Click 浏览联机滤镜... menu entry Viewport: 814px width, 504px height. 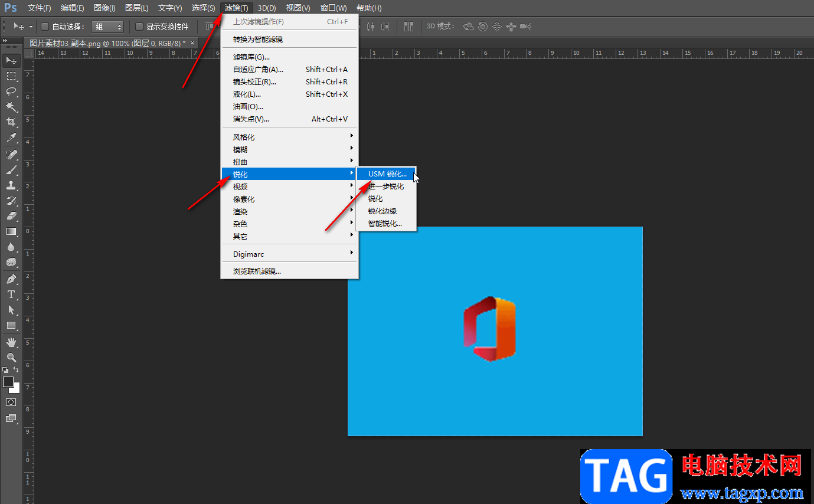(289, 271)
